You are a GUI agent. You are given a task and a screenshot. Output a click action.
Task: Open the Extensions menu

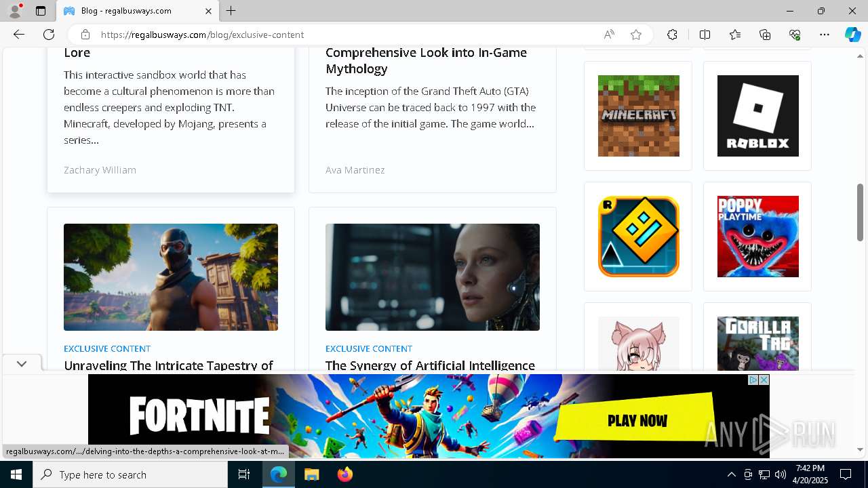click(x=672, y=35)
